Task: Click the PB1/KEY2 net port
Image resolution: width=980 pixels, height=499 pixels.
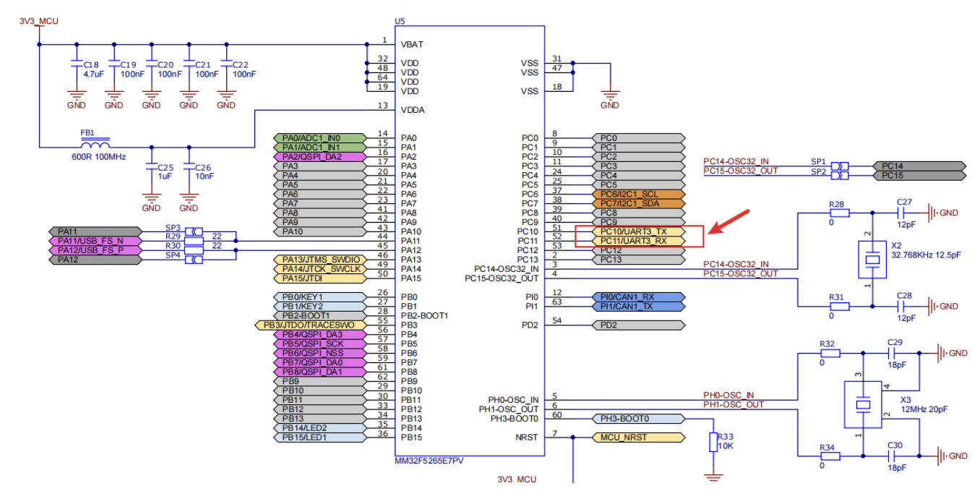Action: point(320,307)
